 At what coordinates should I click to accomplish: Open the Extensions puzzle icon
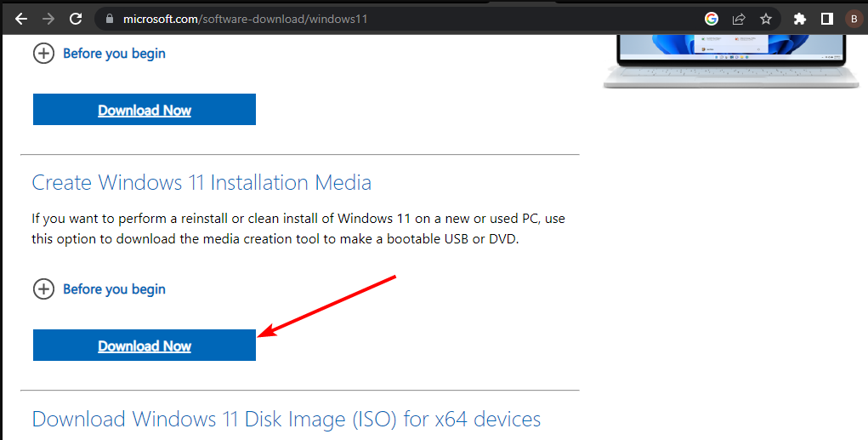tap(799, 19)
